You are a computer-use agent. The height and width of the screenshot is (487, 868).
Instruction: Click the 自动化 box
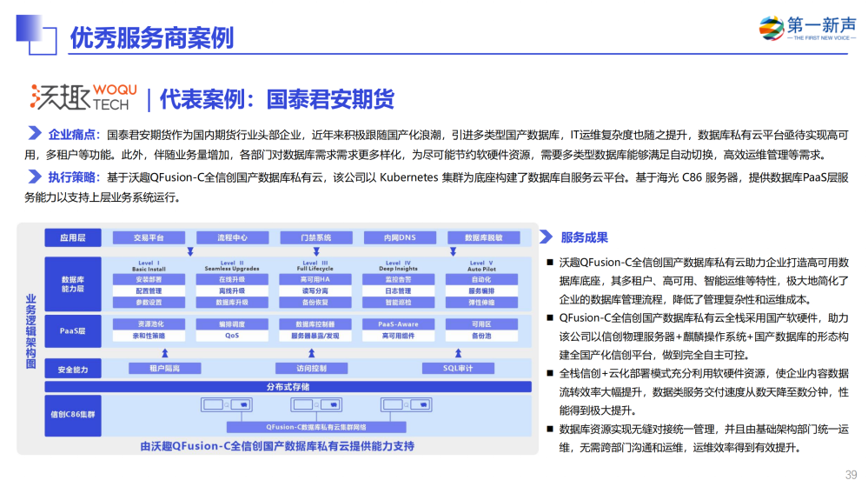pyautogui.click(x=481, y=280)
